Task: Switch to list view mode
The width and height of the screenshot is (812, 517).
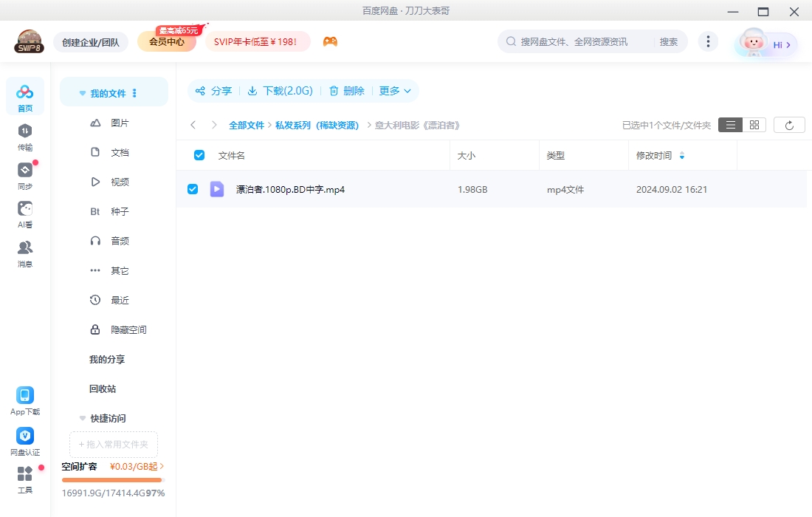Action: pos(730,126)
